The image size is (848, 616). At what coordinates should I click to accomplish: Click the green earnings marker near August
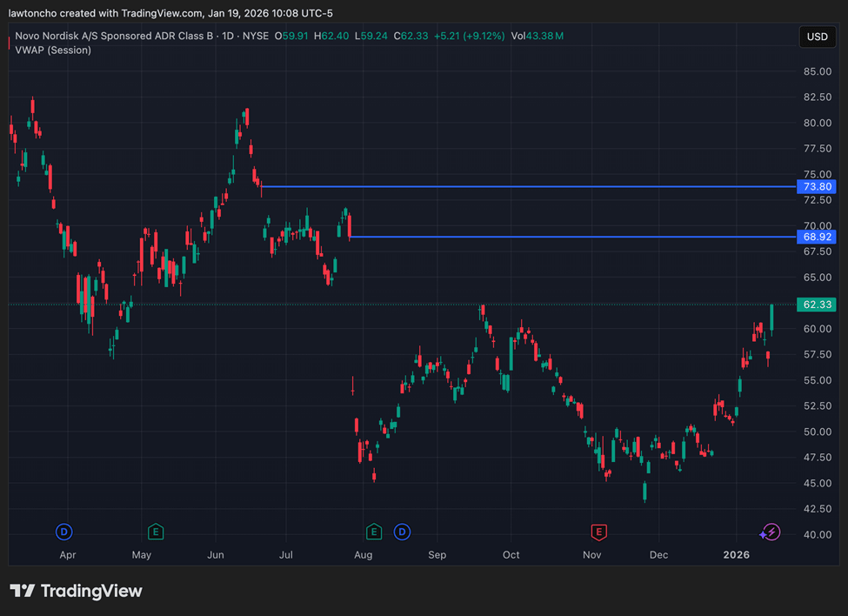pyautogui.click(x=374, y=532)
